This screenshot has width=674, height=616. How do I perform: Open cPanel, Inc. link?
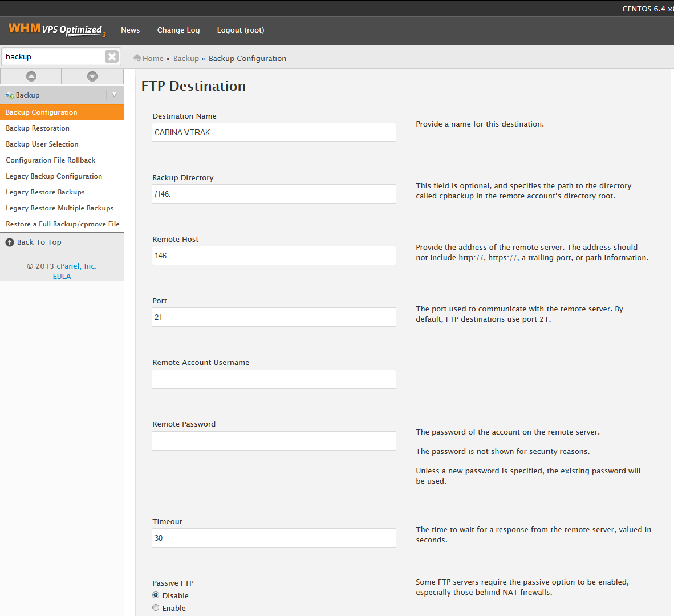pyautogui.click(x=76, y=266)
